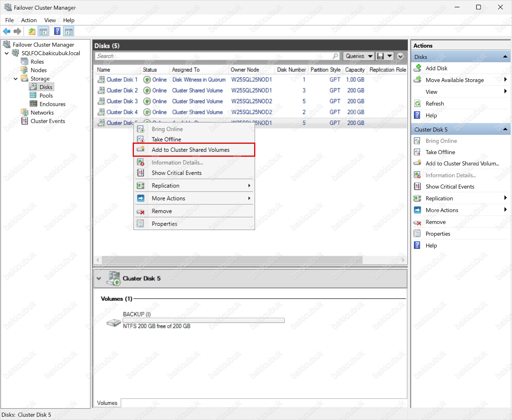Collapse the Disks actions section header
This screenshot has width=512, height=420.
coord(505,57)
